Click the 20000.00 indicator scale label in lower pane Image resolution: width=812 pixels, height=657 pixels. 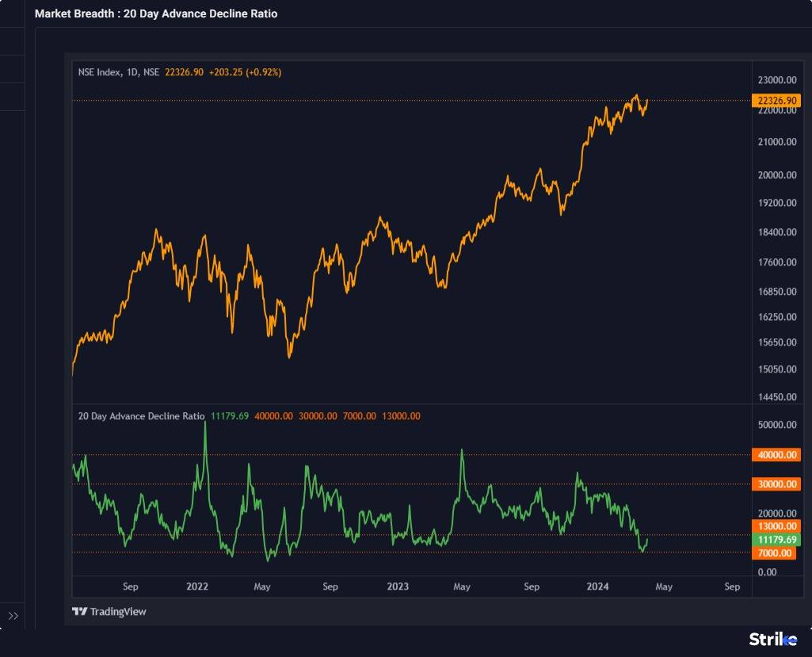pyautogui.click(x=777, y=514)
